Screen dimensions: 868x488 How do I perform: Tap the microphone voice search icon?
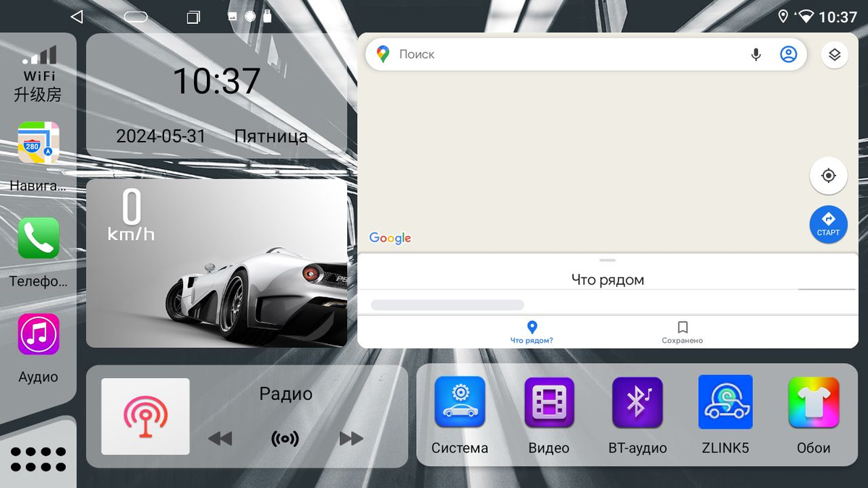point(756,54)
